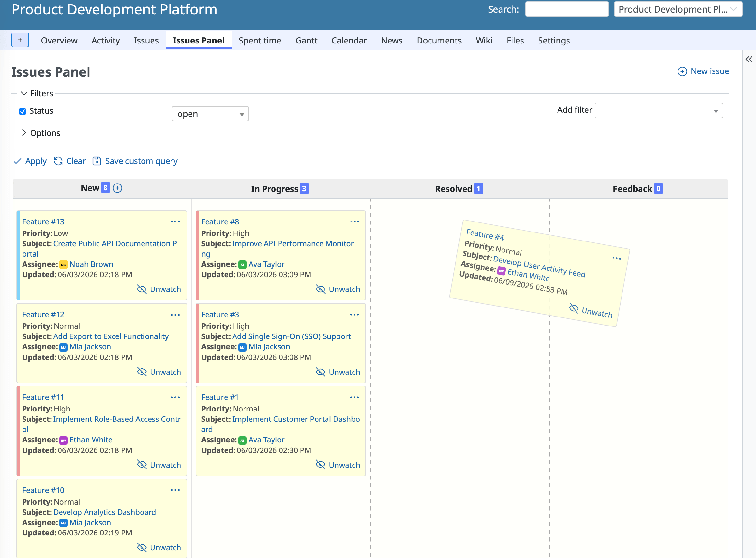Screen dimensions: 756x558
Task: Clear the filters
Action: [x=70, y=161]
